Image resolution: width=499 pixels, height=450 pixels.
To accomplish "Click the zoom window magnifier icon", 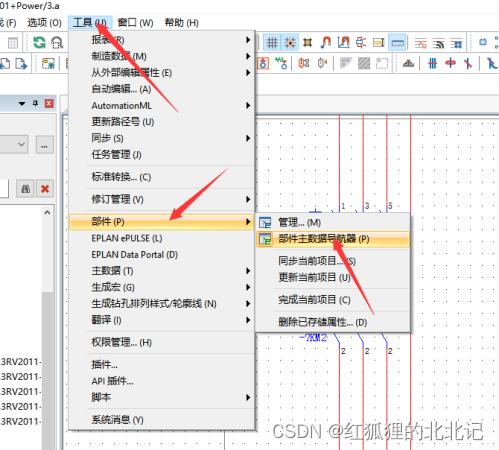I will coord(57,43).
